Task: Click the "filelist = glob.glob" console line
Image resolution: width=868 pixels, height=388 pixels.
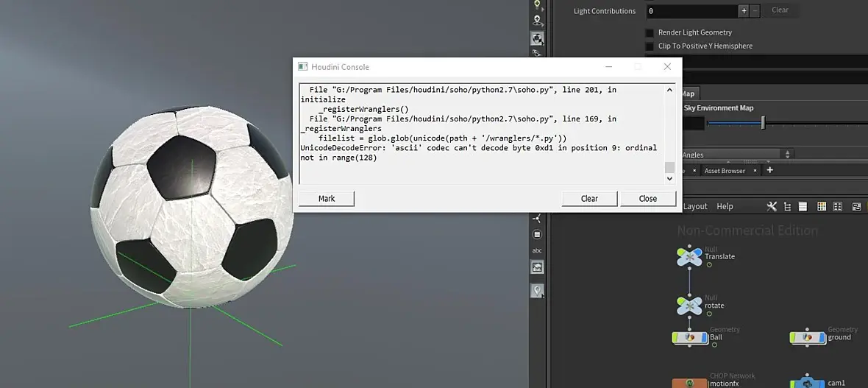Action: [x=442, y=138]
